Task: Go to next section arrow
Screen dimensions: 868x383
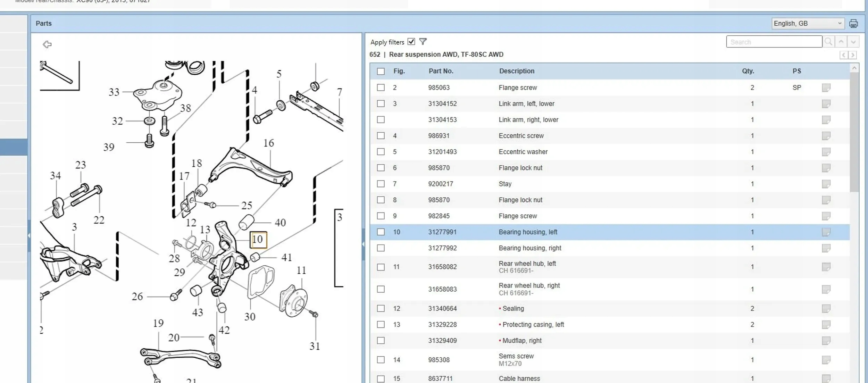Action: click(x=852, y=55)
